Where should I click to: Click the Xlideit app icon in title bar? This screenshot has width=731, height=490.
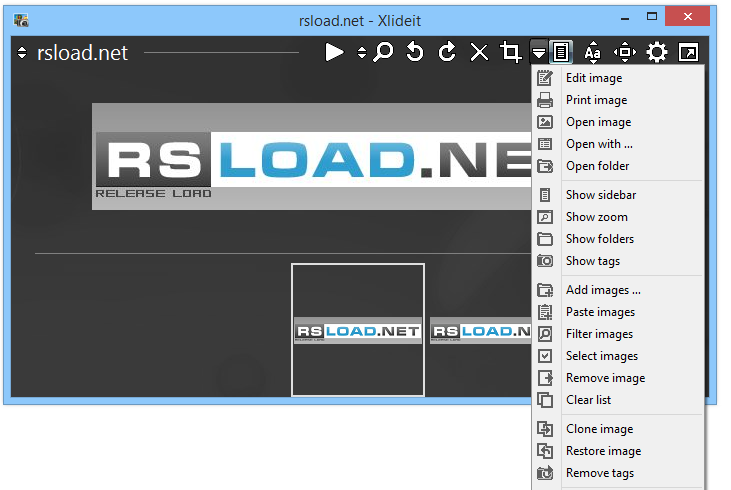pos(21,20)
